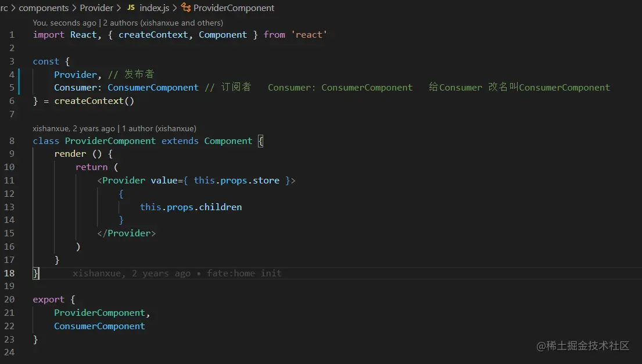Click 'ConsumerComponent' on line 22

click(99, 326)
